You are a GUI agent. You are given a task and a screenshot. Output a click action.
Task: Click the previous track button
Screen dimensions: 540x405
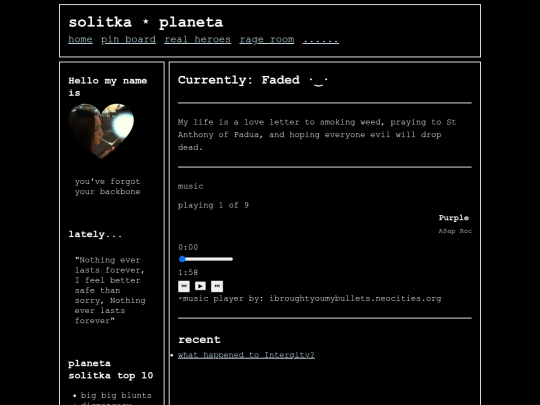pos(184,286)
